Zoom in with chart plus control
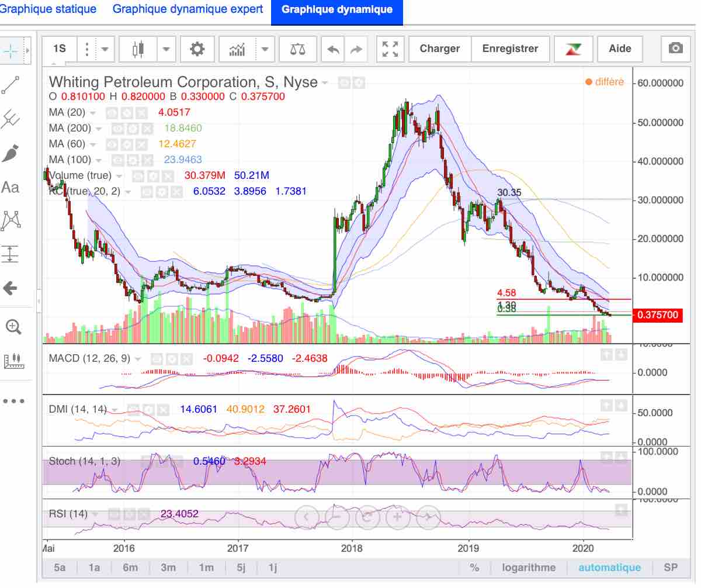This screenshot has width=701, height=588. 397,517
